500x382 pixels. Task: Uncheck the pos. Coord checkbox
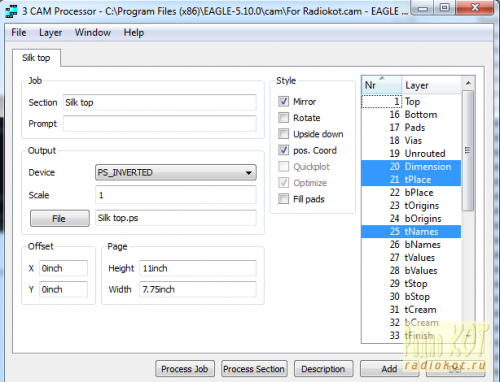pos(283,150)
